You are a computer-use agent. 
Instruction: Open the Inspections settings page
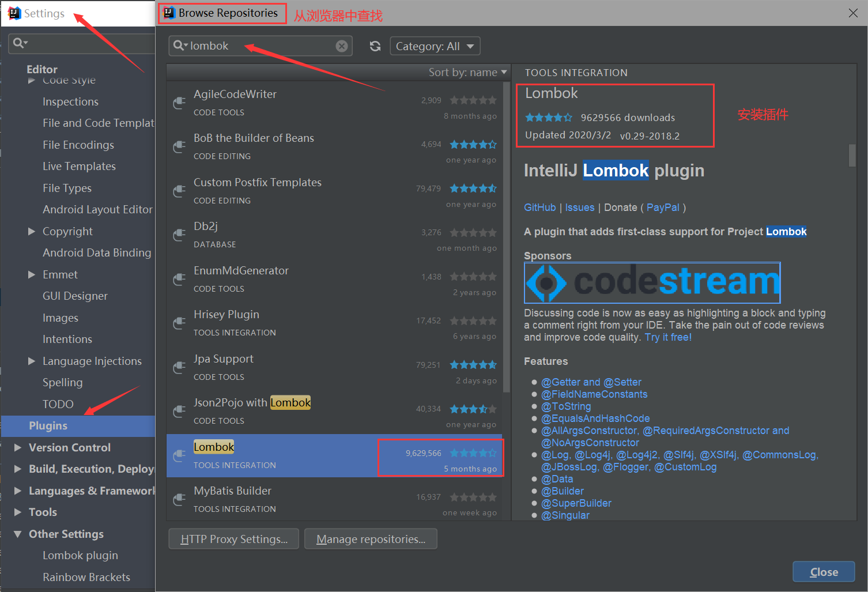click(x=70, y=101)
